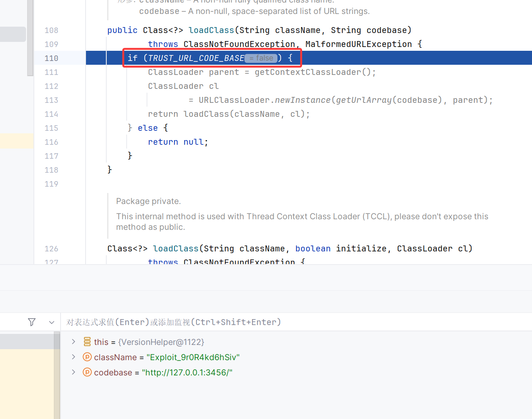Click the ClassNotFoundException in the throws clause
Image resolution: width=532 pixels, height=419 pixels.
coord(239,44)
